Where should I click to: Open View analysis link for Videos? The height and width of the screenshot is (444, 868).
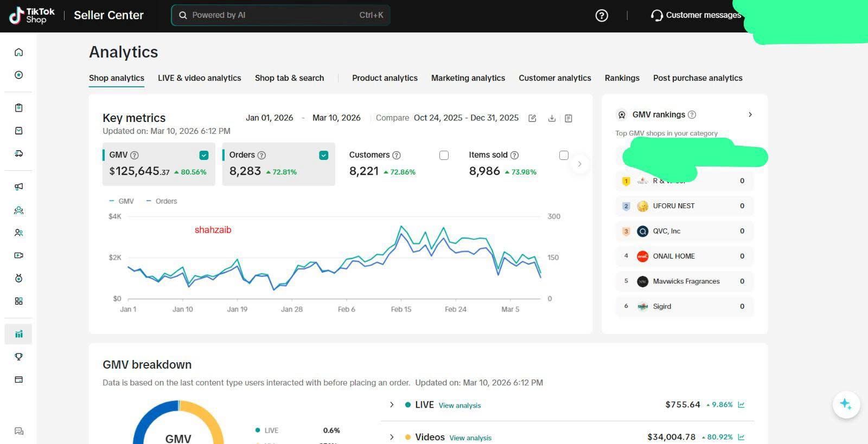pyautogui.click(x=470, y=438)
